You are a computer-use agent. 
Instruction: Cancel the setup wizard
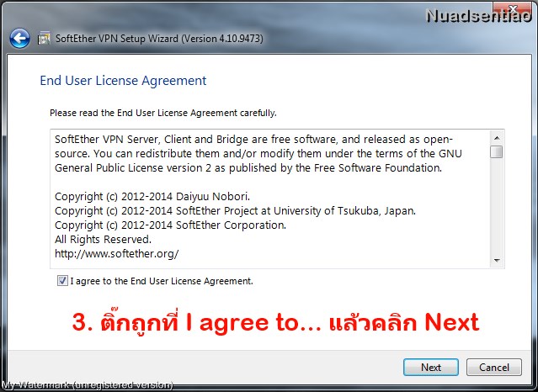(494, 368)
